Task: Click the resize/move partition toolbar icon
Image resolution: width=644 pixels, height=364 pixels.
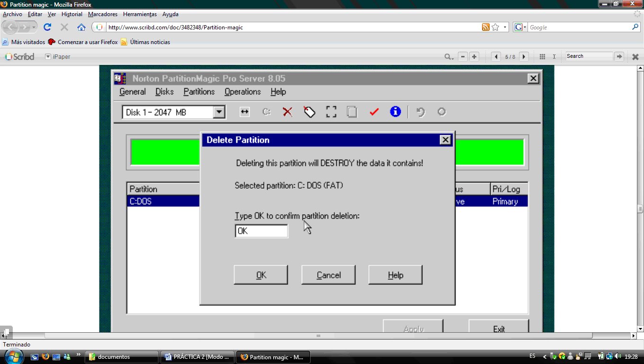Action: pyautogui.click(x=244, y=112)
